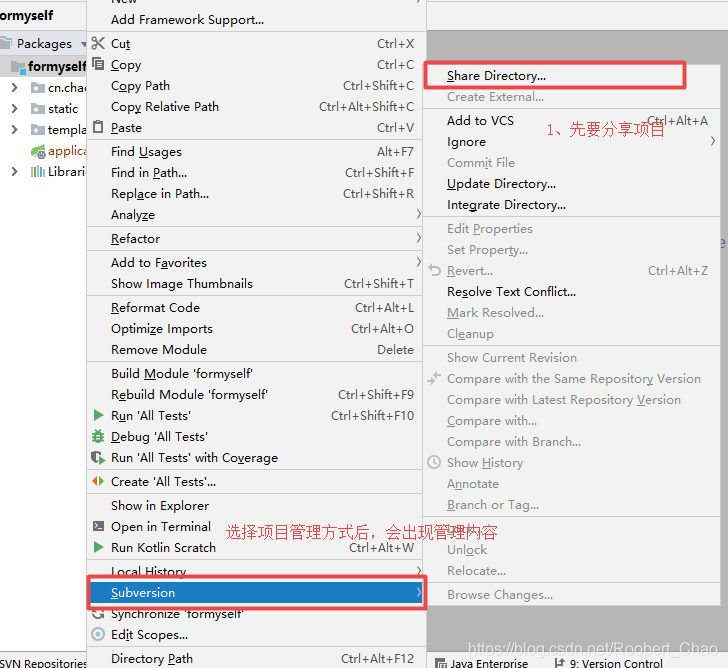Viewport: 728px width, 668px height.
Task: Click the Copy pages icon
Action: pos(98,64)
